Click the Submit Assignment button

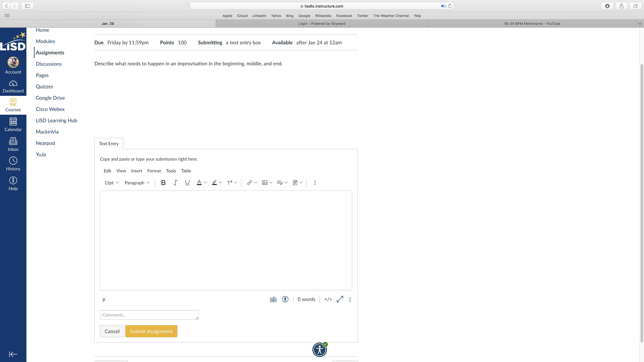[x=151, y=331]
